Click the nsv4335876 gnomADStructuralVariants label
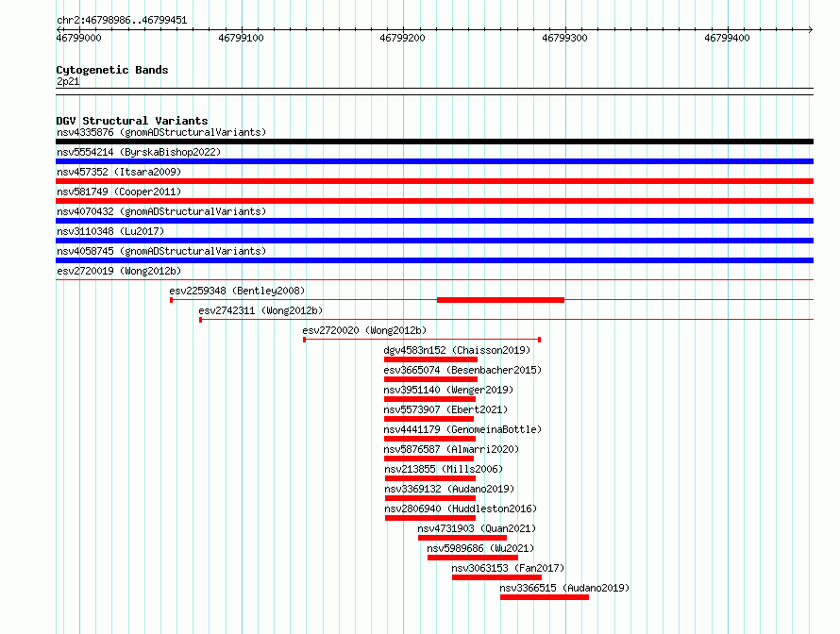The height and width of the screenshot is (634, 840). [161, 132]
